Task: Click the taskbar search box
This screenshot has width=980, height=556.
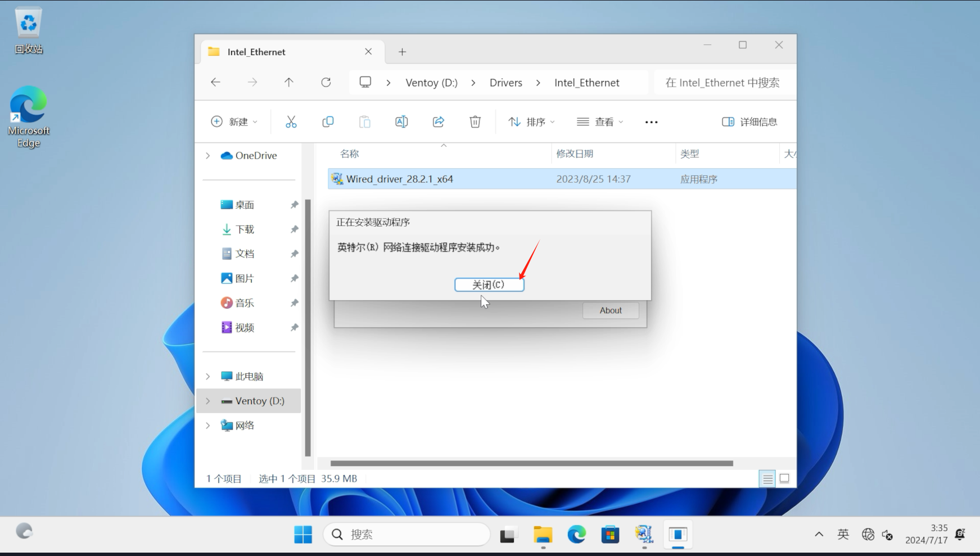Action: [x=407, y=535]
